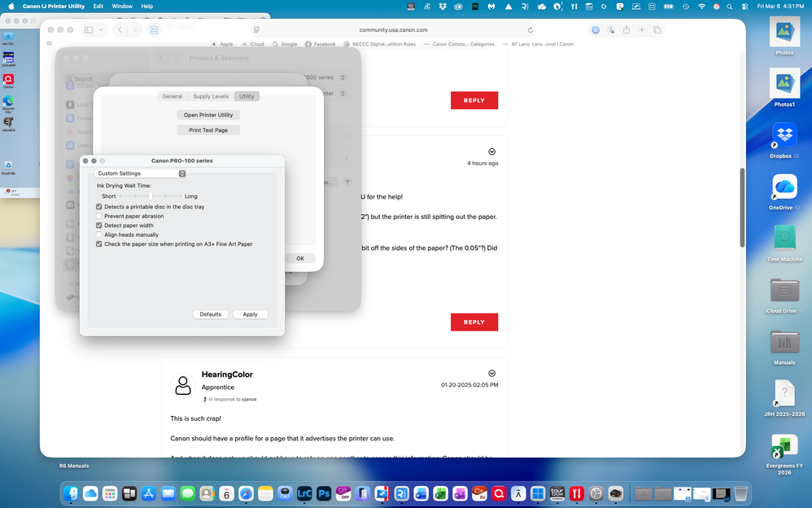Open Microsoft Excel from the Dock
Screen dimensions: 812x508
(440, 493)
